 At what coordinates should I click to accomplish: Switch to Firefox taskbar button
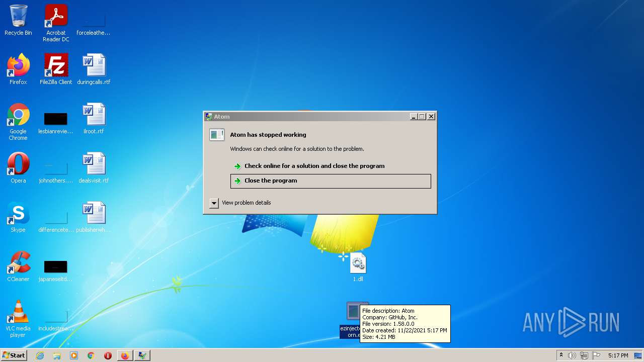point(125,355)
